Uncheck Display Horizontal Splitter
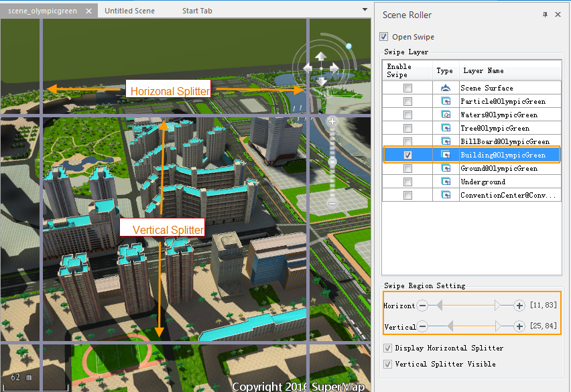 [x=387, y=348]
